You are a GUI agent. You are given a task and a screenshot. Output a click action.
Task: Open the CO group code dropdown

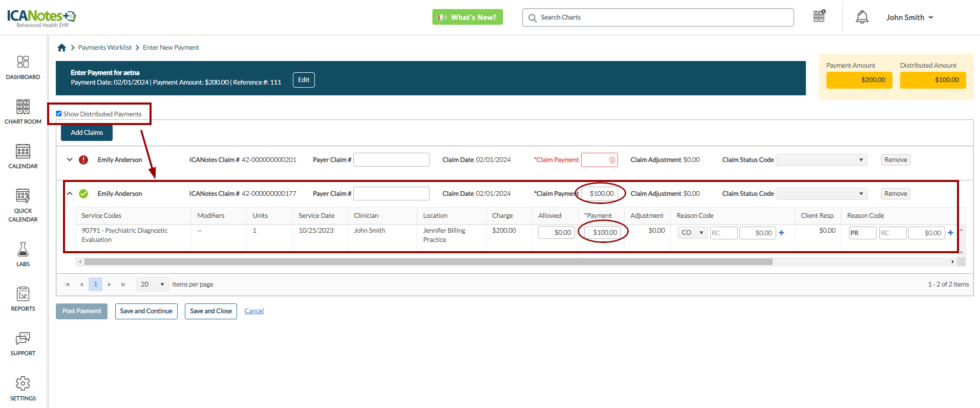[x=693, y=233]
